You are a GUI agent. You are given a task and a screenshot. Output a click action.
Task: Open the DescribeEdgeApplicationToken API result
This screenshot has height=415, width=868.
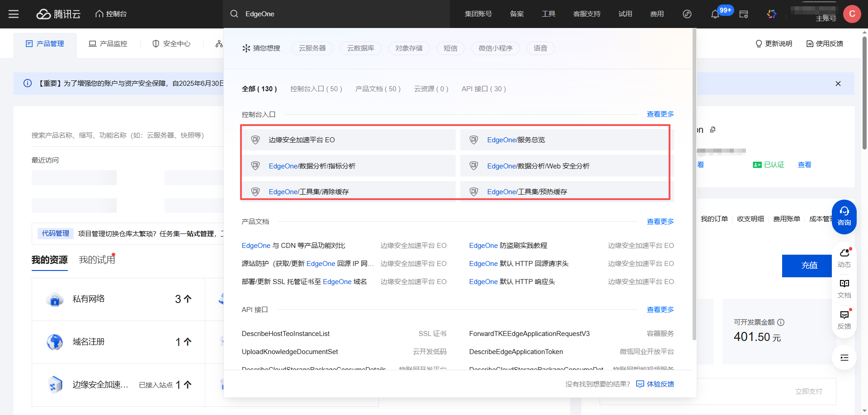[x=516, y=352]
